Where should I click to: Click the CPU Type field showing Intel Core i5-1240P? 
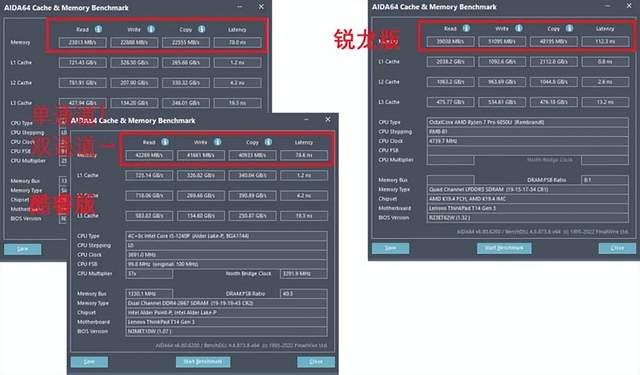click(226, 236)
